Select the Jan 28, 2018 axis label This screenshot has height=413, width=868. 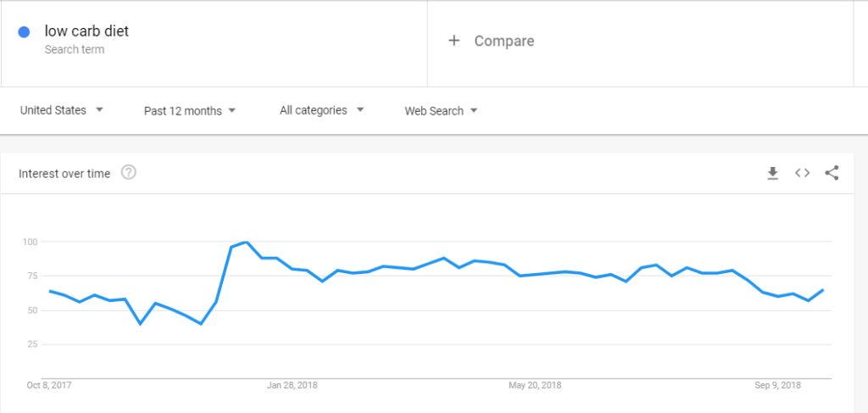coord(292,385)
